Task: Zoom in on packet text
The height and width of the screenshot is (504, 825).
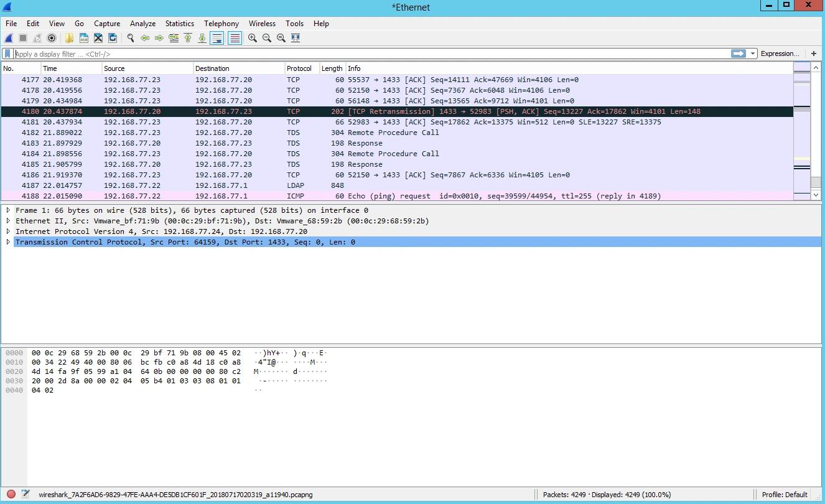Action: [x=253, y=38]
